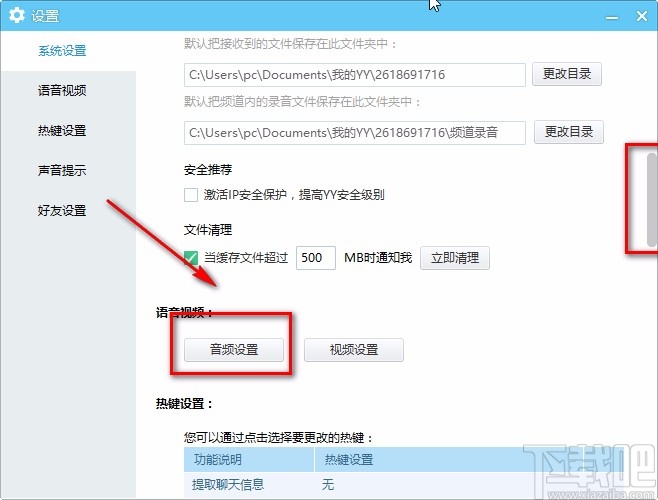Click the 功能说明 table column header
Image resolution: width=658 pixels, height=500 pixels.
click(249, 459)
